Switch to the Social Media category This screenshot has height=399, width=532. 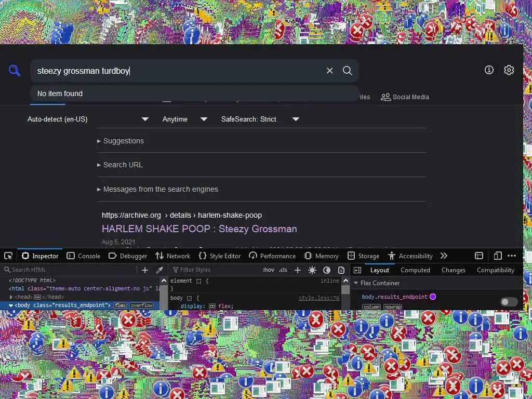click(x=405, y=97)
